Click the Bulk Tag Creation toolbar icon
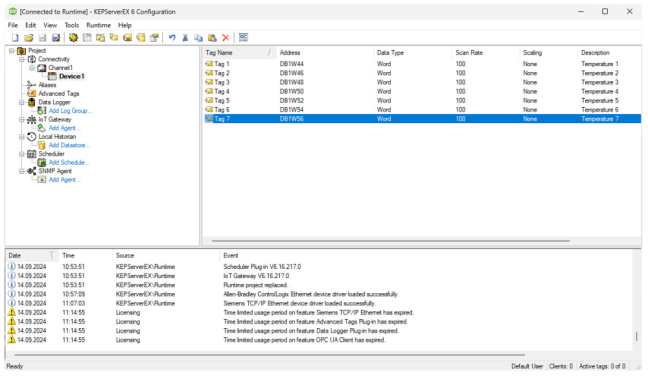The width and height of the screenshot is (648, 376). click(127, 38)
